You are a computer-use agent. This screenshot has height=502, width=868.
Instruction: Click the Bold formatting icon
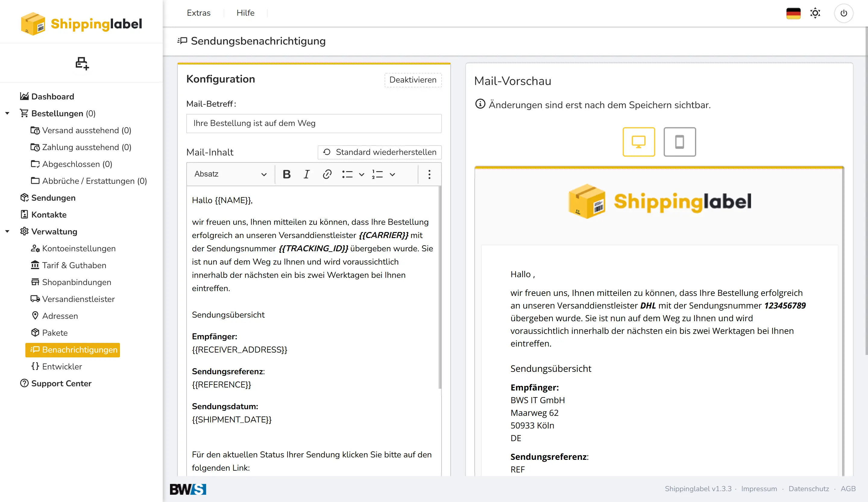tap(286, 174)
